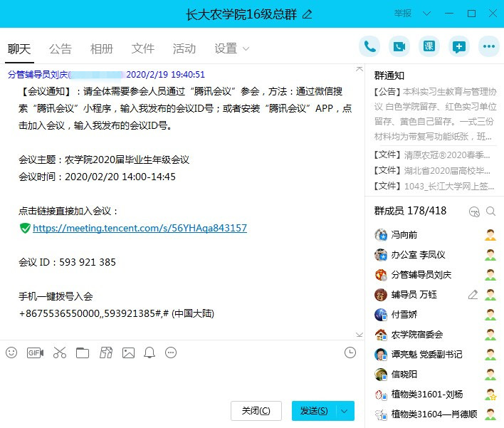504x428 pixels.
Task: Open message history clock icon
Action: (350, 353)
